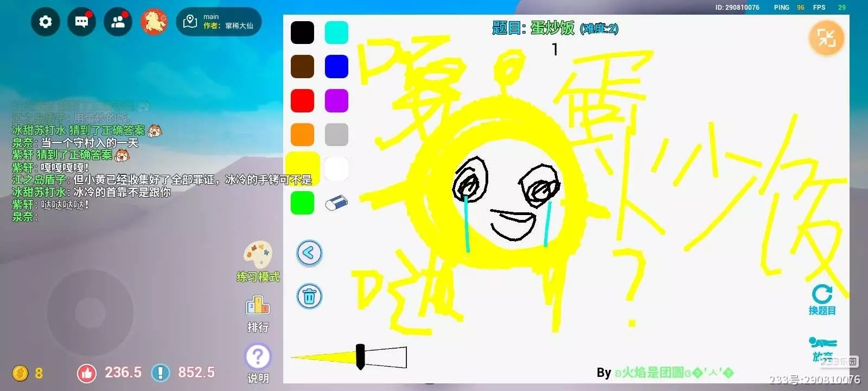
Task: Click the chat message 嘎嘎嘎嘎!
Action: pyautogui.click(x=65, y=167)
